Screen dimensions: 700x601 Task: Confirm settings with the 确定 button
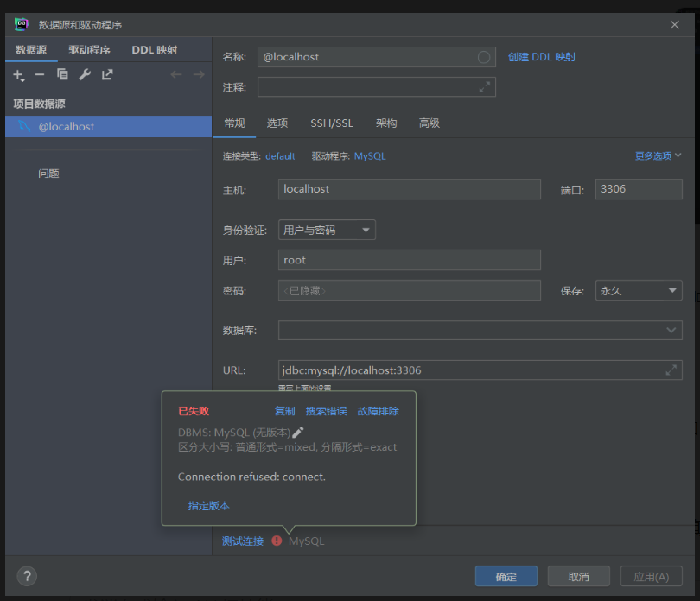pos(506,576)
